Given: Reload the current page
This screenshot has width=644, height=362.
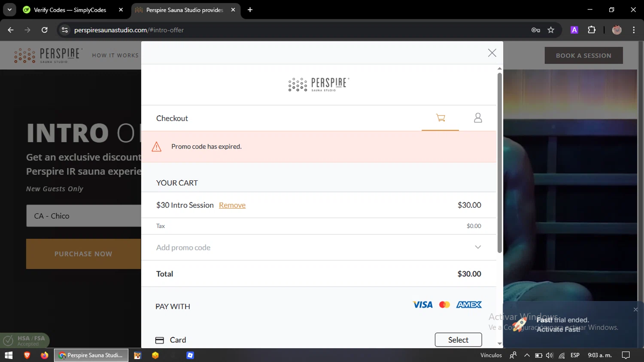Looking at the screenshot, I should tap(45, 30).
